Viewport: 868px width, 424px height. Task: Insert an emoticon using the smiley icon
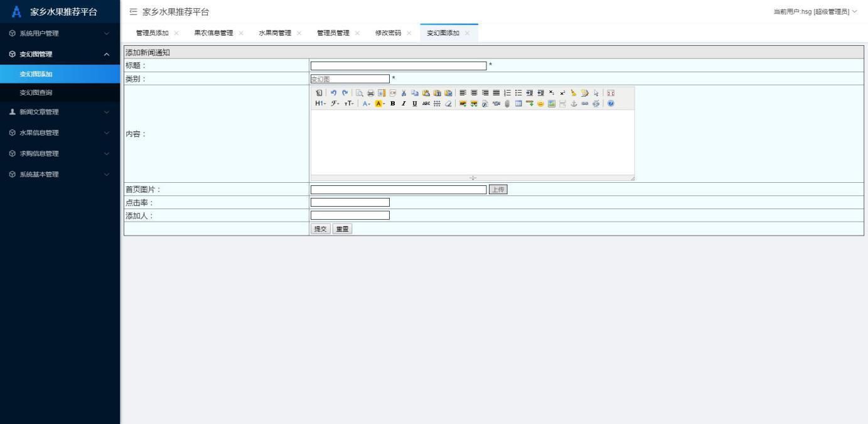(x=540, y=104)
